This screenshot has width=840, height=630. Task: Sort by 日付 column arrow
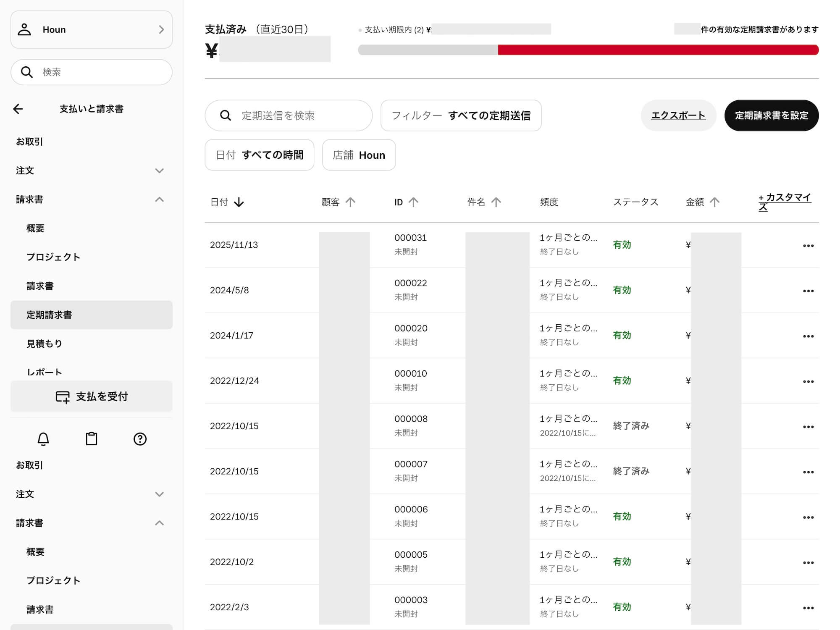tap(239, 202)
